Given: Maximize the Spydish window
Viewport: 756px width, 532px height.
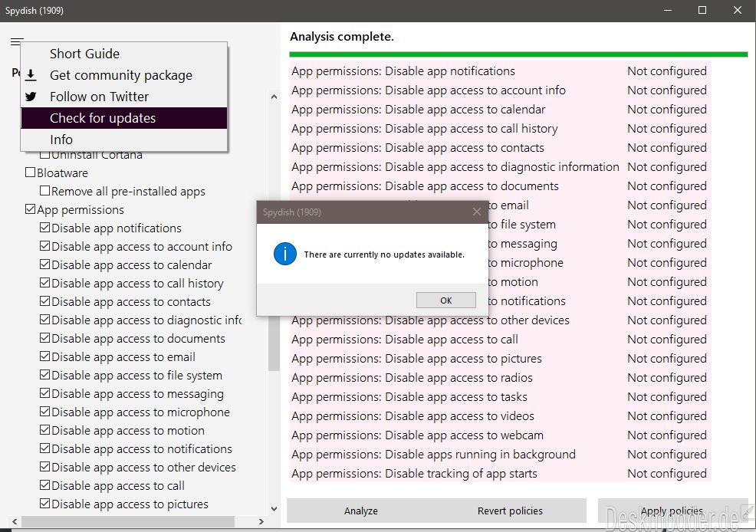Looking at the screenshot, I should (x=702, y=10).
